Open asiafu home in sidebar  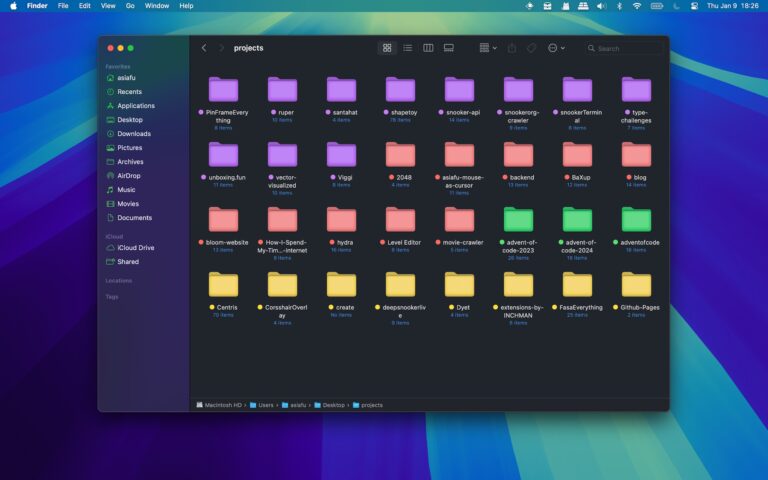pos(126,78)
